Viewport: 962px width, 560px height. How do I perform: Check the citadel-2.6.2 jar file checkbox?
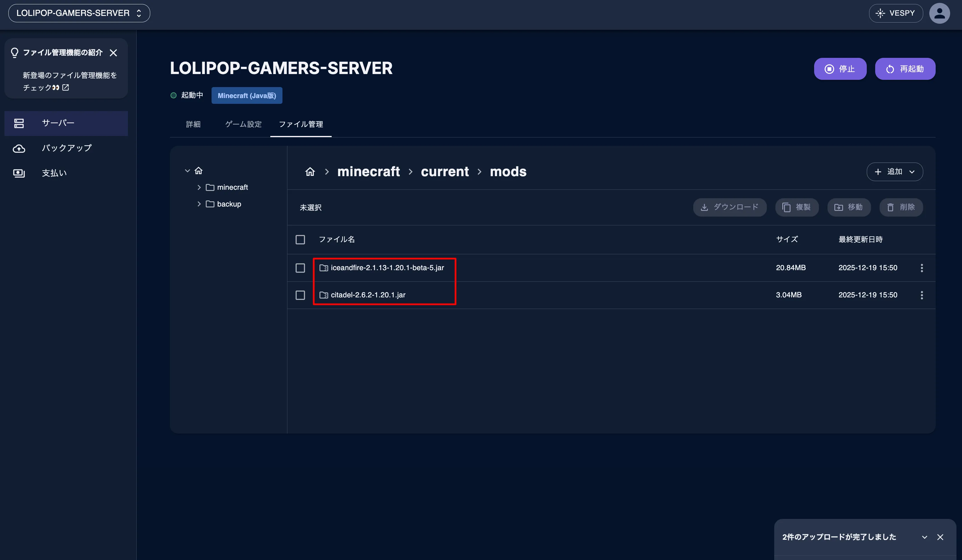(300, 295)
